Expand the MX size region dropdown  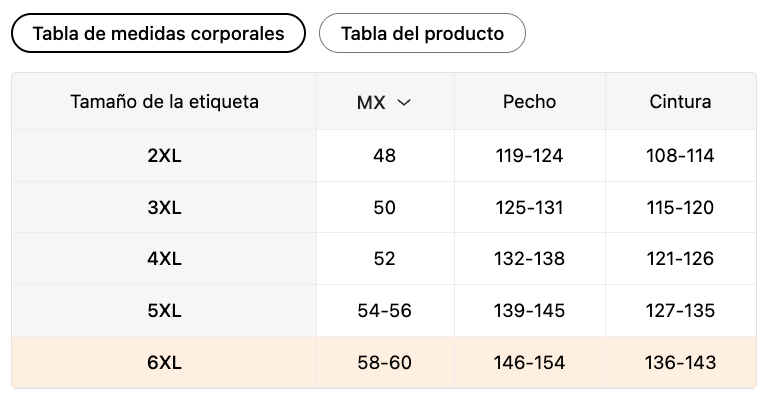click(385, 102)
